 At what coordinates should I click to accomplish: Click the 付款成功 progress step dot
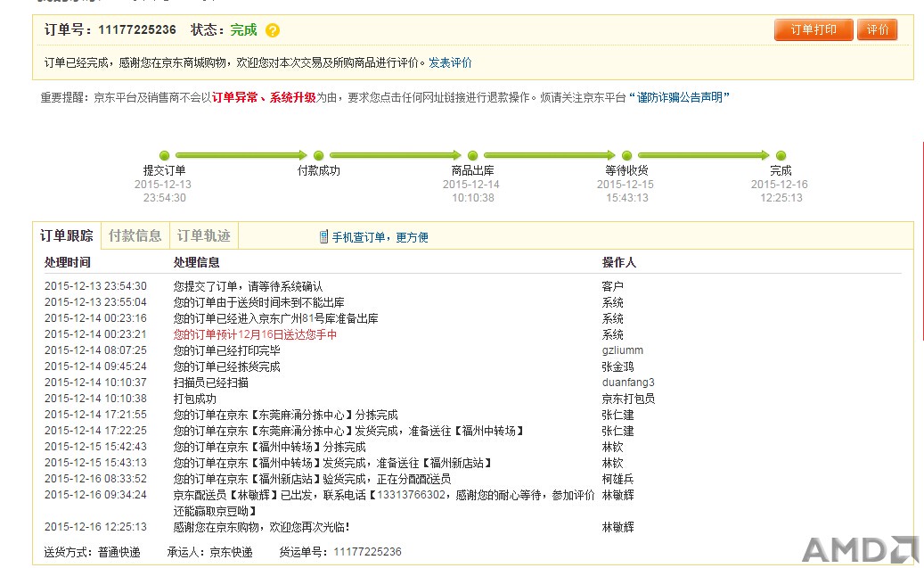[x=319, y=155]
